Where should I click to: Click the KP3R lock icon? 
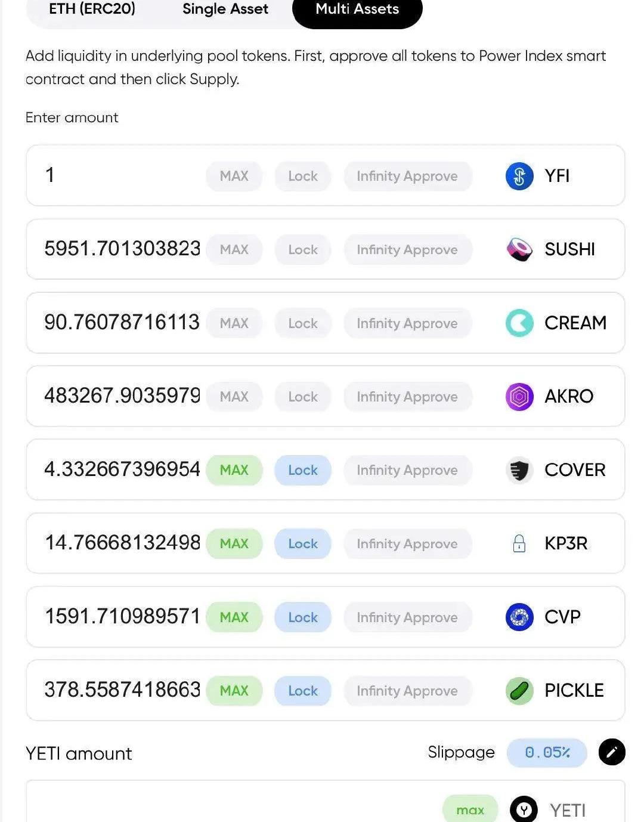point(519,543)
